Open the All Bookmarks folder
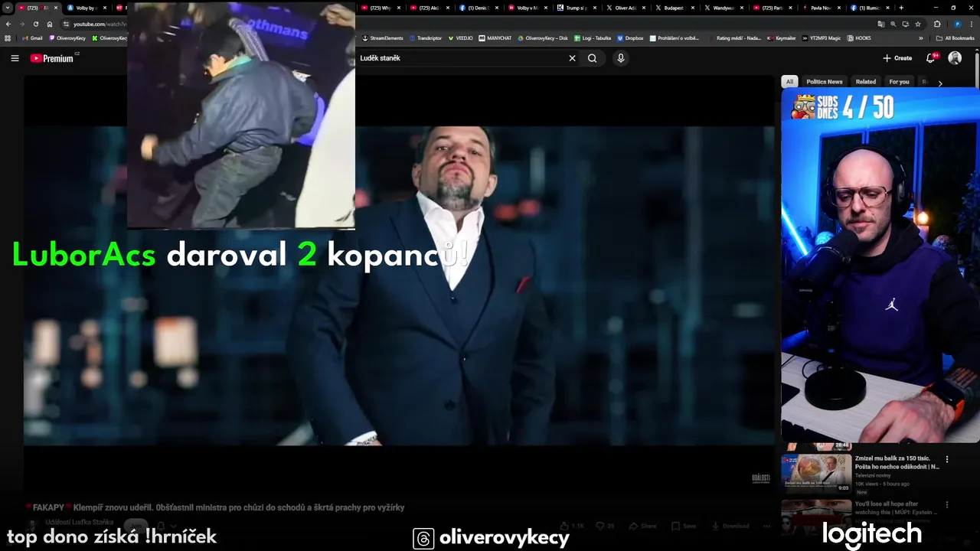The height and width of the screenshot is (551, 980). click(x=955, y=38)
